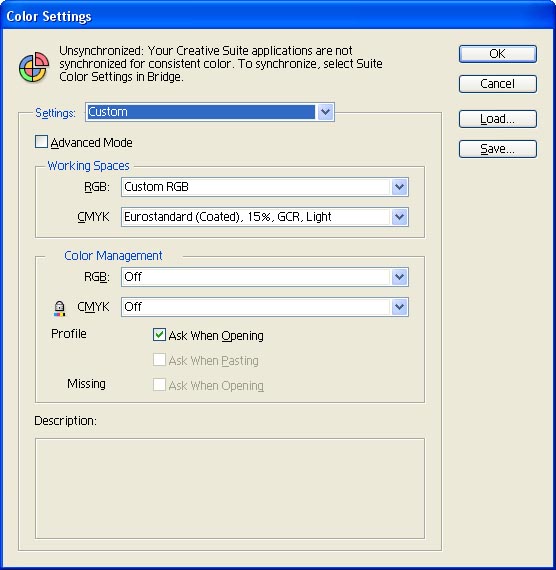
Task: Click the Working Spaces group label
Action: coord(88,166)
